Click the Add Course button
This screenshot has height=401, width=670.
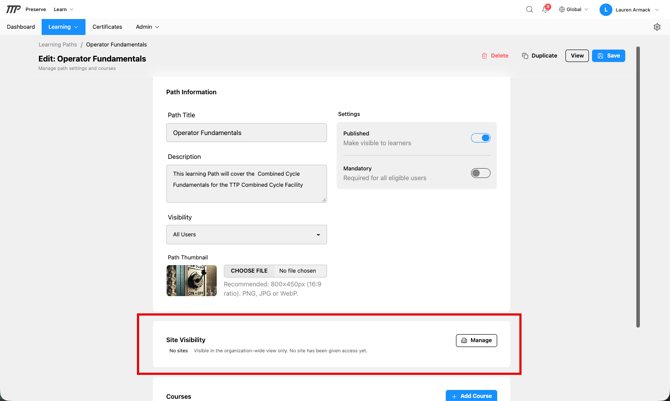pyautogui.click(x=471, y=396)
